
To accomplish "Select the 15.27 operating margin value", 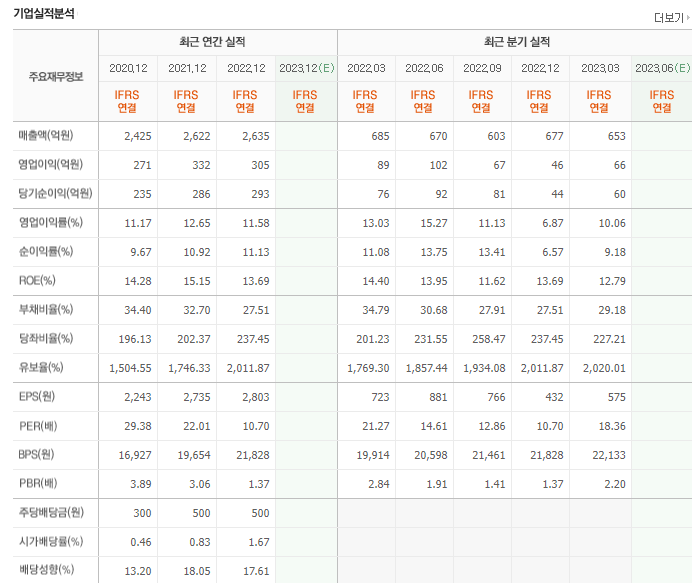I will pos(434,223).
